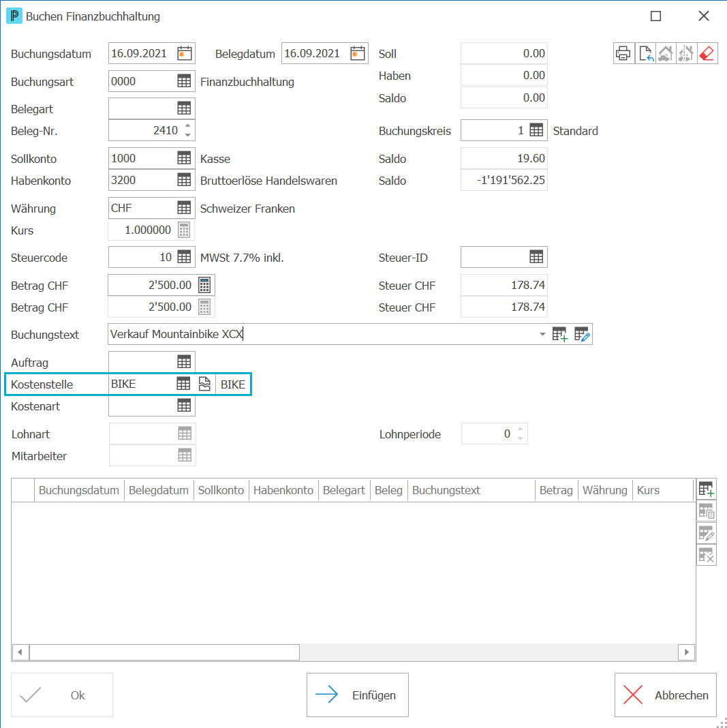Maximize the Buchen Finanzbuchhaltung window
727x728 pixels.
tap(655, 16)
